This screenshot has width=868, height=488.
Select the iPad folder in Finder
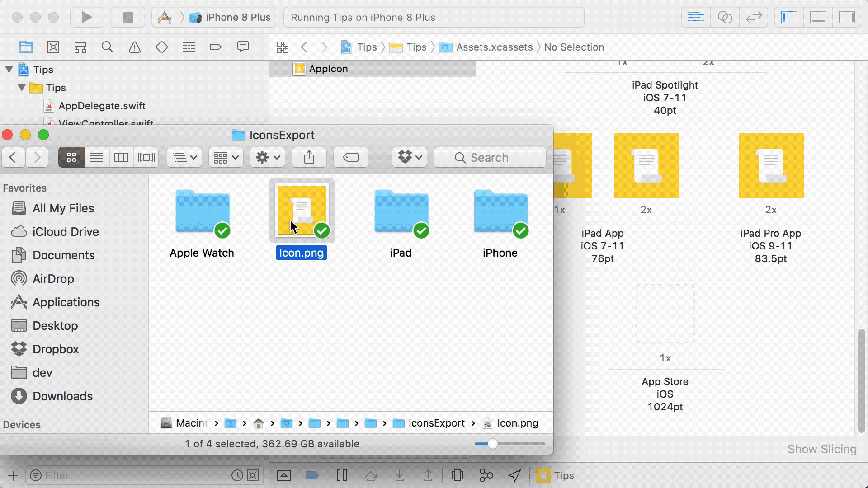click(x=401, y=212)
